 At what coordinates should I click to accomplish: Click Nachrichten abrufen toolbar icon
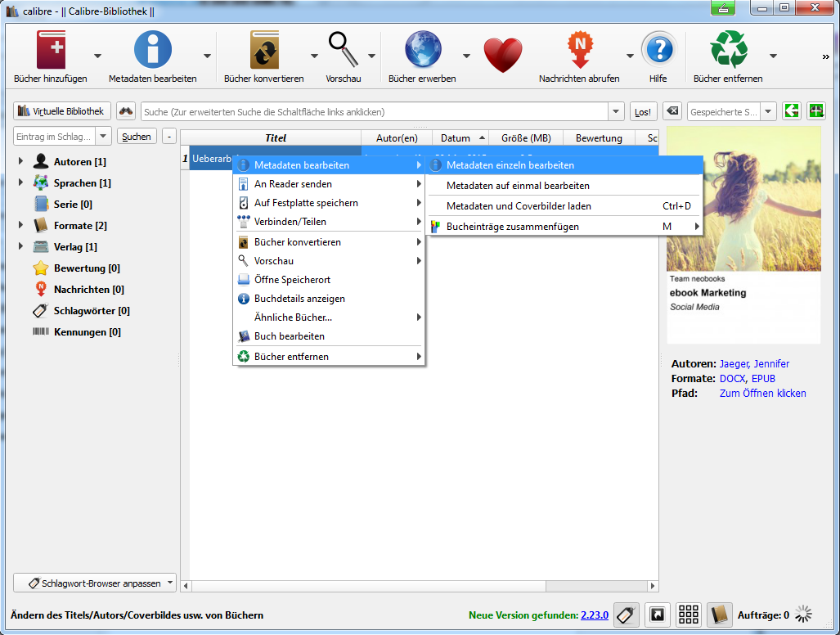click(579, 51)
